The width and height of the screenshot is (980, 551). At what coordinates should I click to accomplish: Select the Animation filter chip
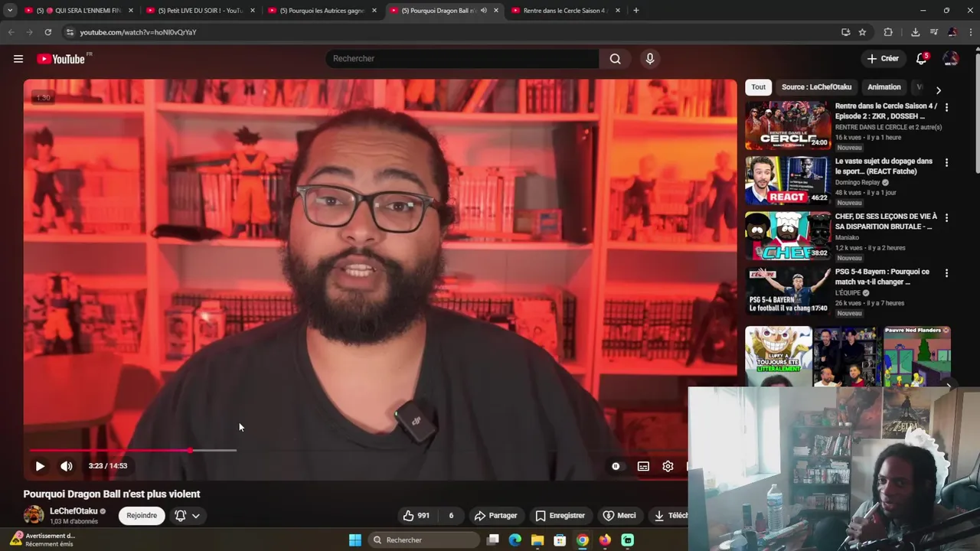coord(884,87)
